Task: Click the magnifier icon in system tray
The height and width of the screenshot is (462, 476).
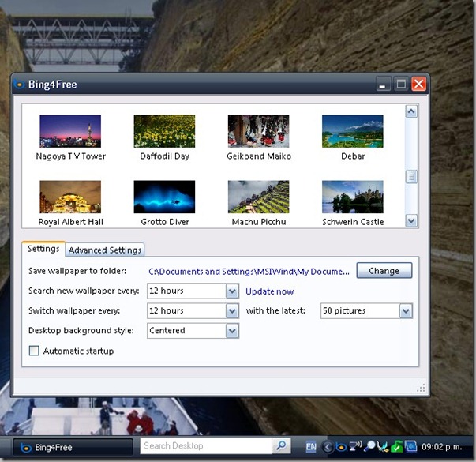Action: click(369, 446)
